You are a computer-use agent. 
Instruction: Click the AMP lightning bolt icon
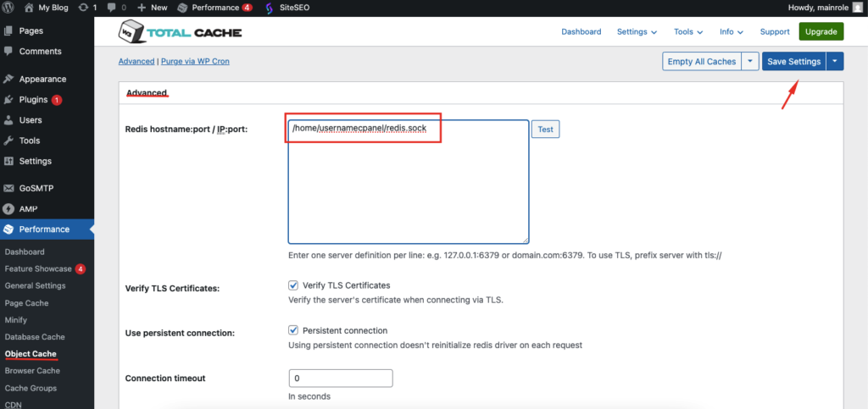(x=8, y=209)
